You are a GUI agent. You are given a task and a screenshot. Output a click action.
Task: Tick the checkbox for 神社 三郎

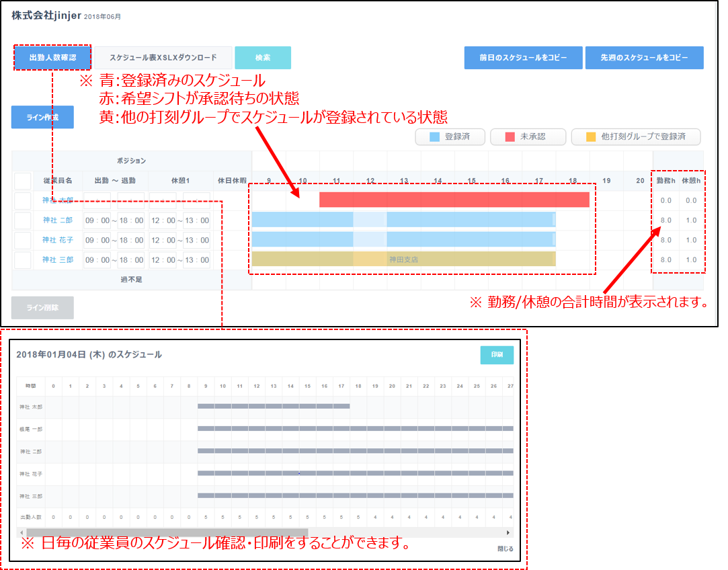[x=23, y=259]
